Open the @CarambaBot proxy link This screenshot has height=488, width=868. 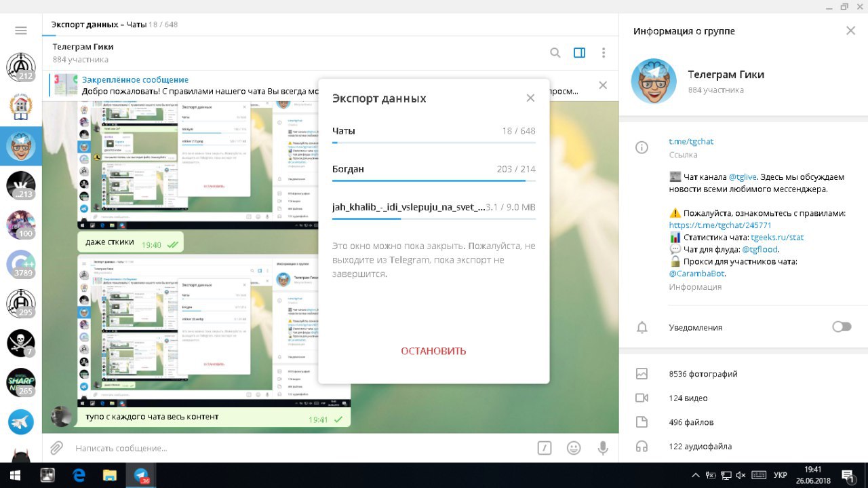pos(696,274)
